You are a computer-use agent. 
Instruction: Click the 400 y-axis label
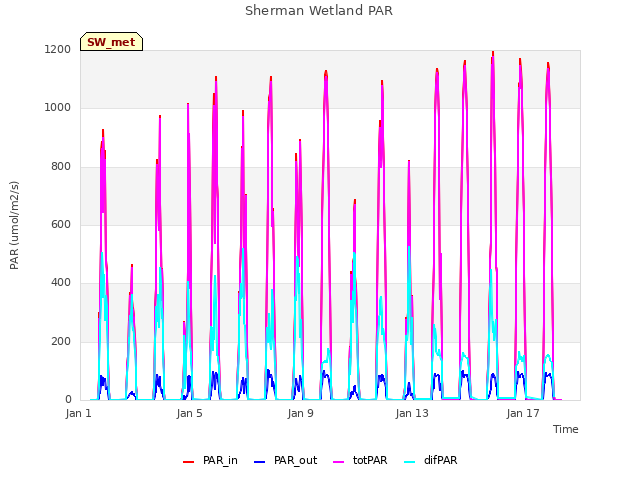tap(61, 282)
